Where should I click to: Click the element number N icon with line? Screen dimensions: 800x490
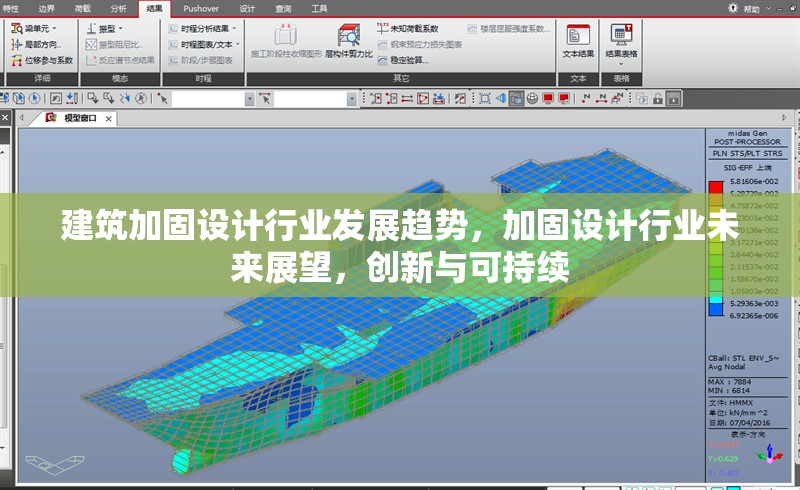coord(601,99)
